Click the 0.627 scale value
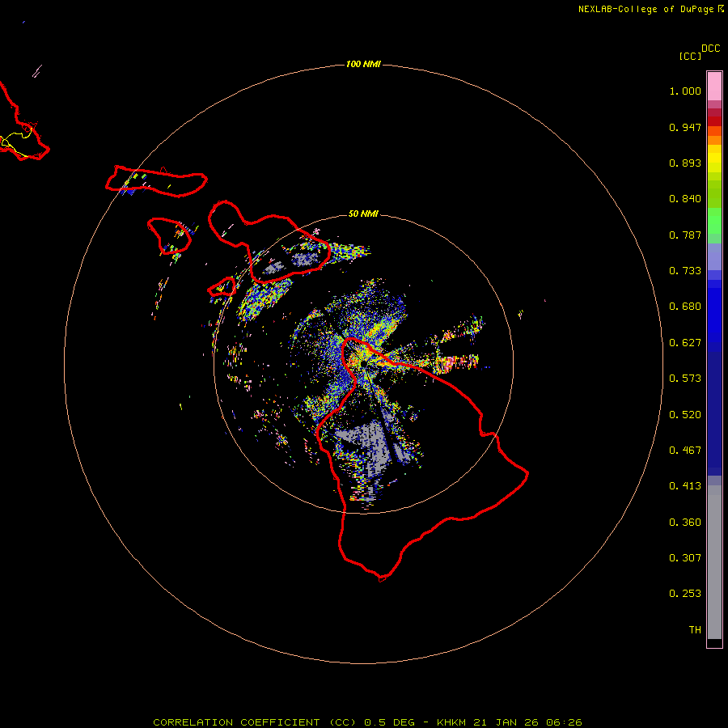 [685, 343]
